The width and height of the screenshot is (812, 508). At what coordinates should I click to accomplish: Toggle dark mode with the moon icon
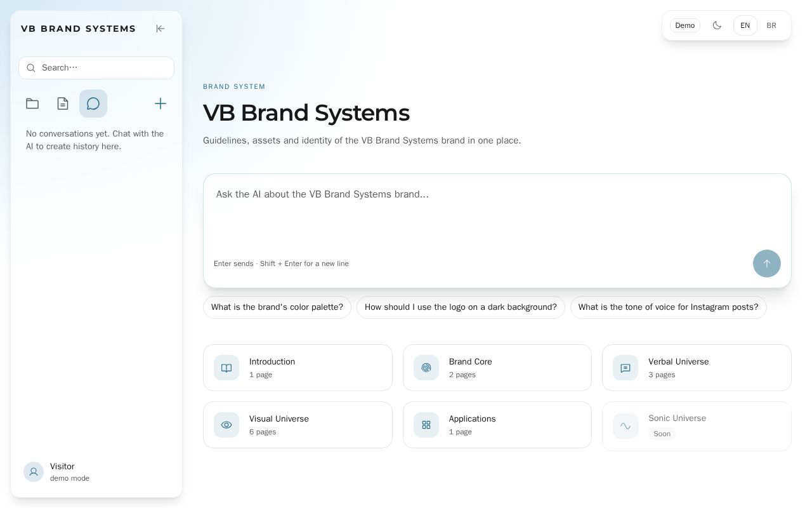click(717, 25)
